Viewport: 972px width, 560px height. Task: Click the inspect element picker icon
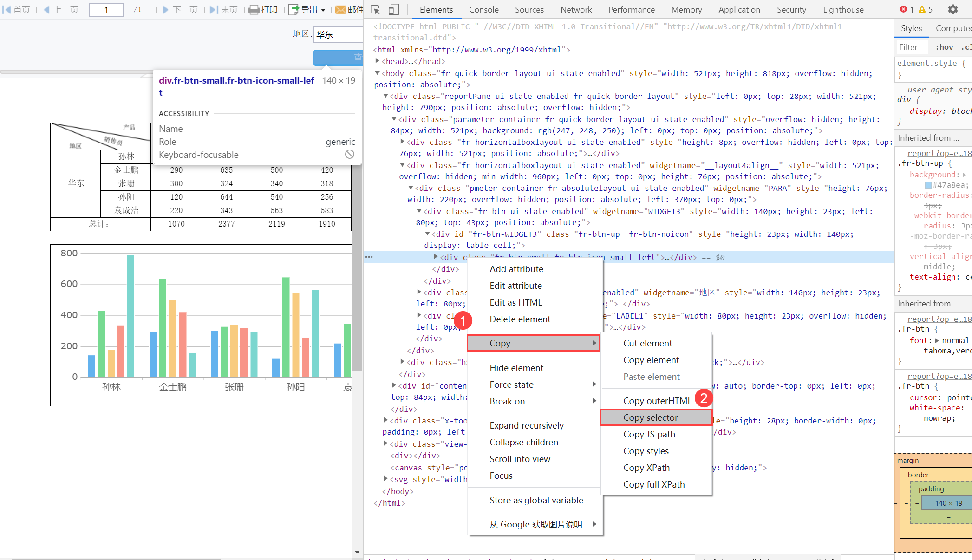[x=375, y=9]
